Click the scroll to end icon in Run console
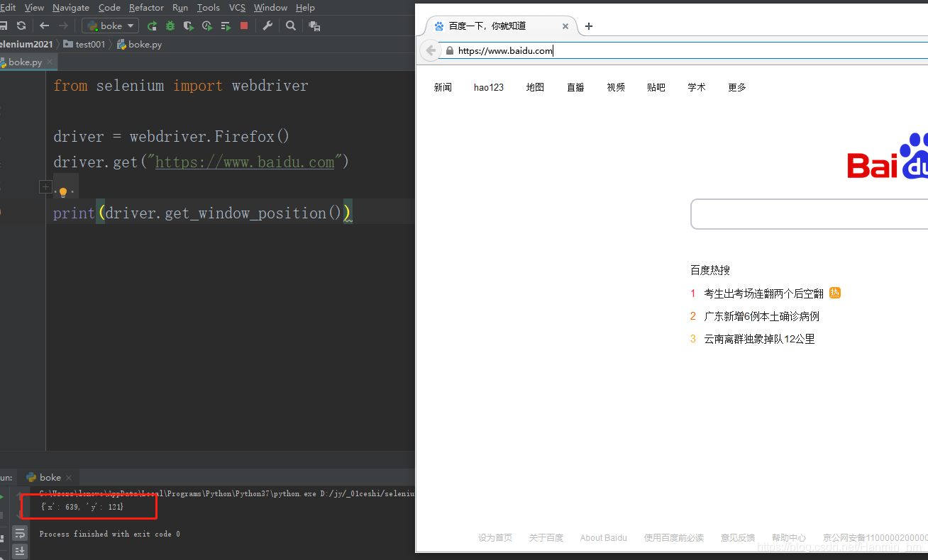The image size is (928, 560). pos(20,551)
